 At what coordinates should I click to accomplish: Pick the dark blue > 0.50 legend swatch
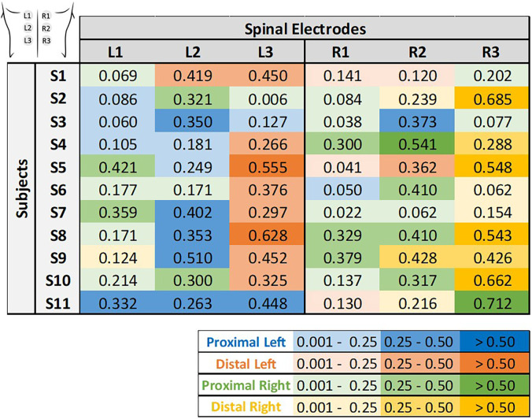495,342
